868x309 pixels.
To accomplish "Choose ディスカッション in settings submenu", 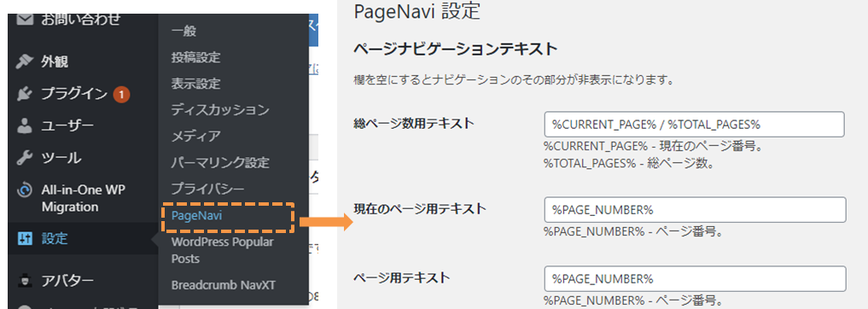I will point(220,109).
